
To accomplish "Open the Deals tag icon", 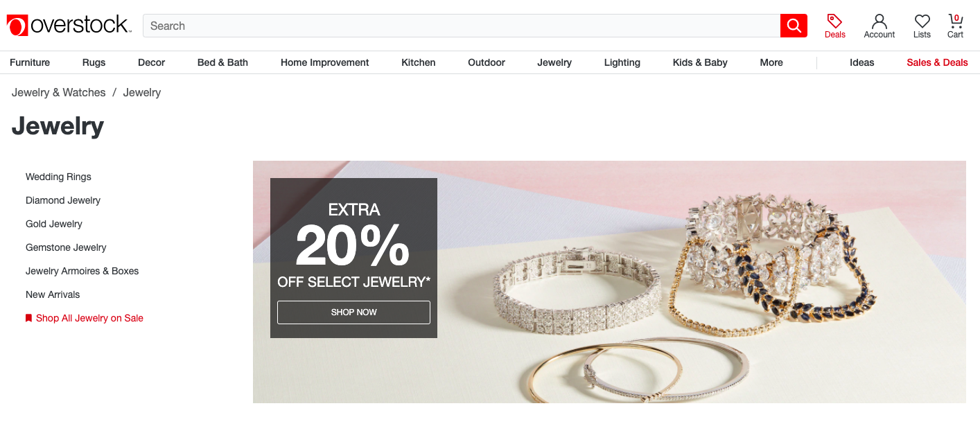I will 834,21.
